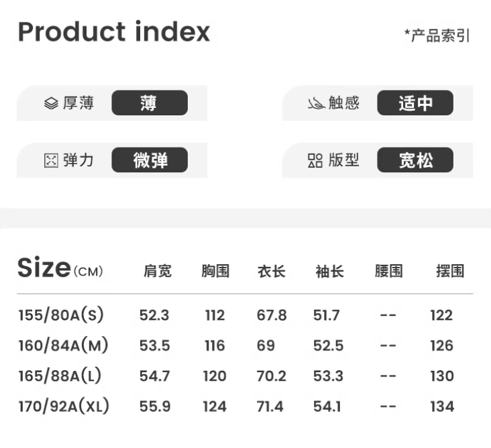Click the 胸围 column header
491x448 pixels.
215,271
